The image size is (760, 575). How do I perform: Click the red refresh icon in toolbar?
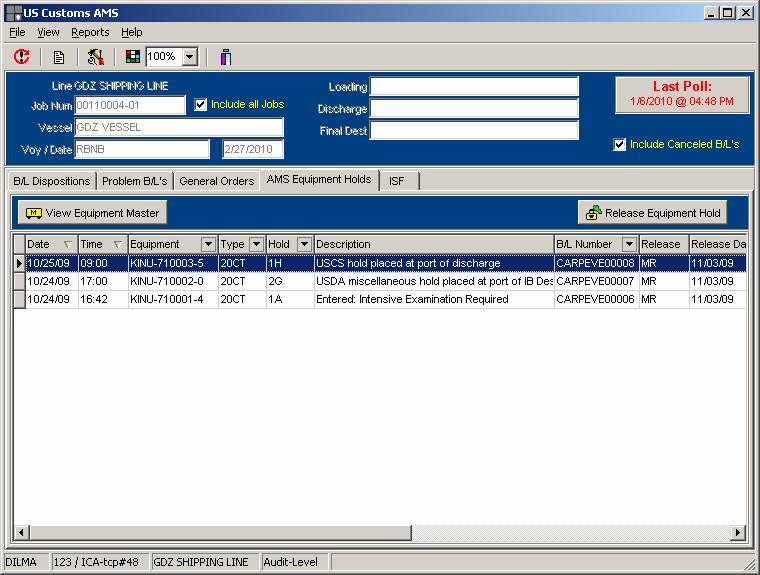pyautogui.click(x=21, y=57)
